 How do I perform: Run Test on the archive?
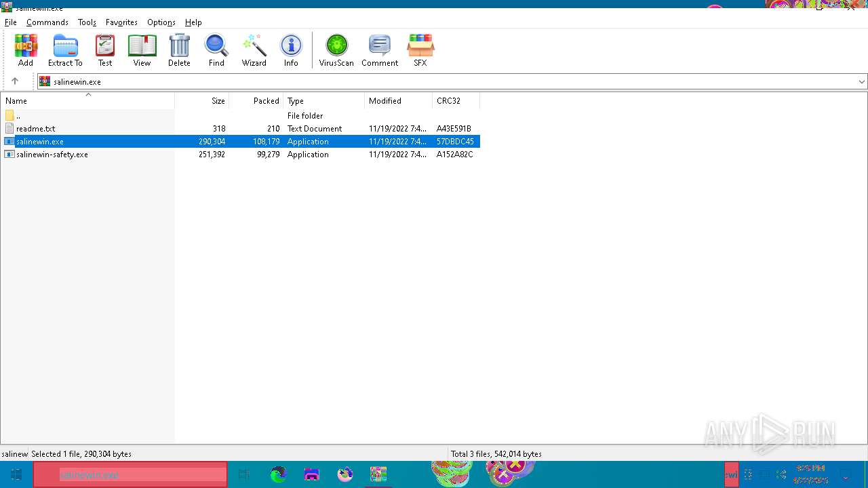[x=105, y=51]
